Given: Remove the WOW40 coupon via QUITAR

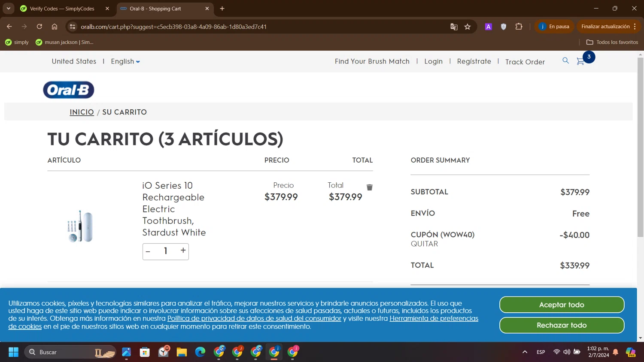Looking at the screenshot, I should (x=424, y=244).
